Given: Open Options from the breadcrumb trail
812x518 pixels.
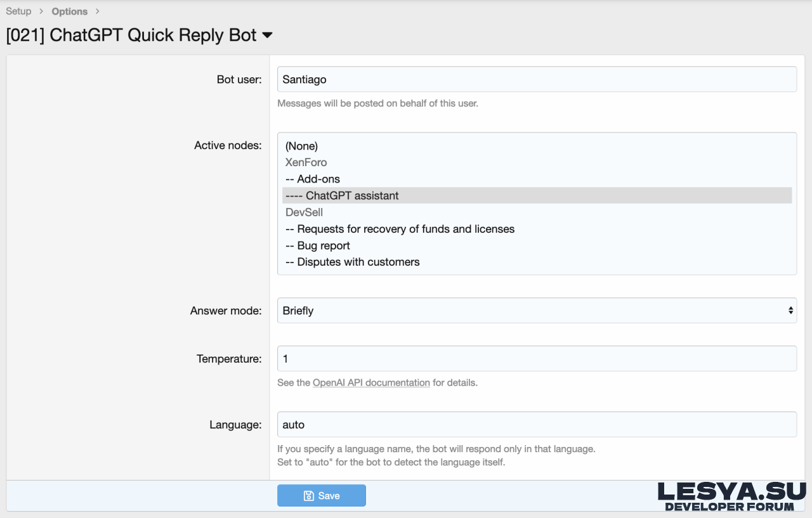Looking at the screenshot, I should pos(69,11).
